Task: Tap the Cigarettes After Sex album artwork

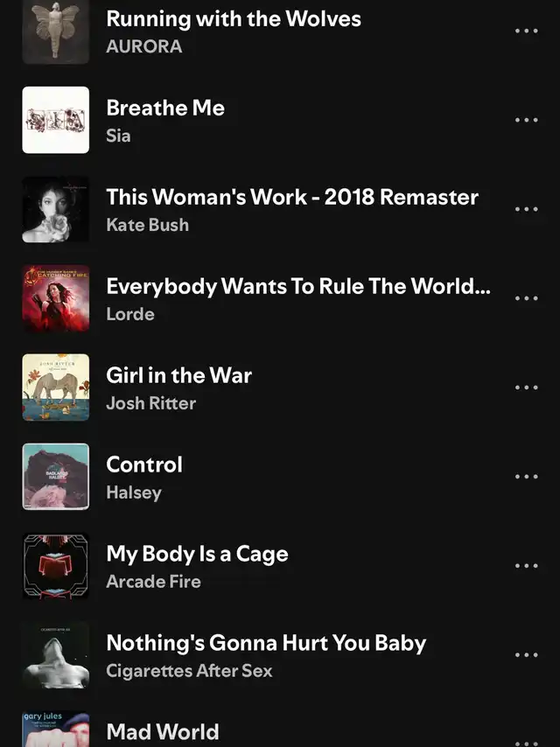Action: click(x=56, y=654)
